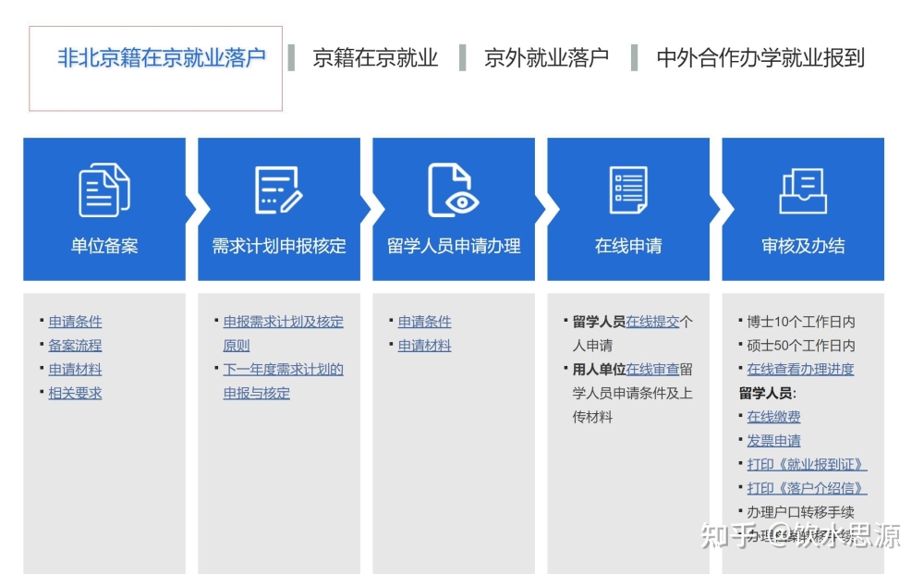Click the 博士10个工作日内 text

[801, 322]
